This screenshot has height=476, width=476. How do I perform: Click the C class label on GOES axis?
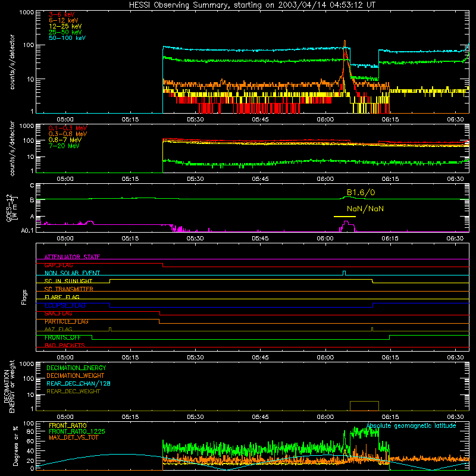pos(32,185)
